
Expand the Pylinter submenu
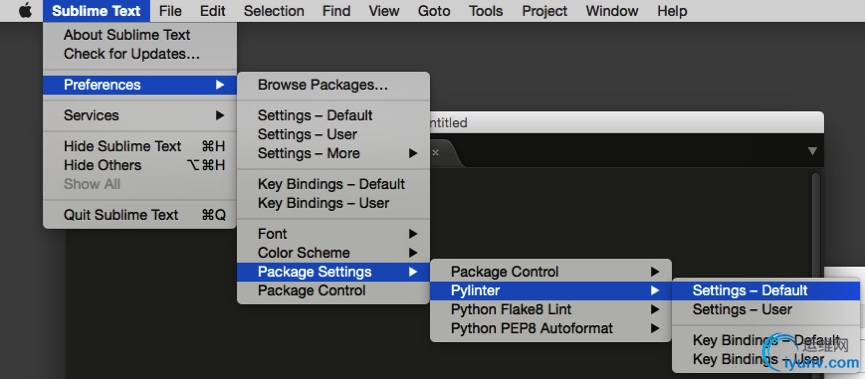tap(551, 290)
